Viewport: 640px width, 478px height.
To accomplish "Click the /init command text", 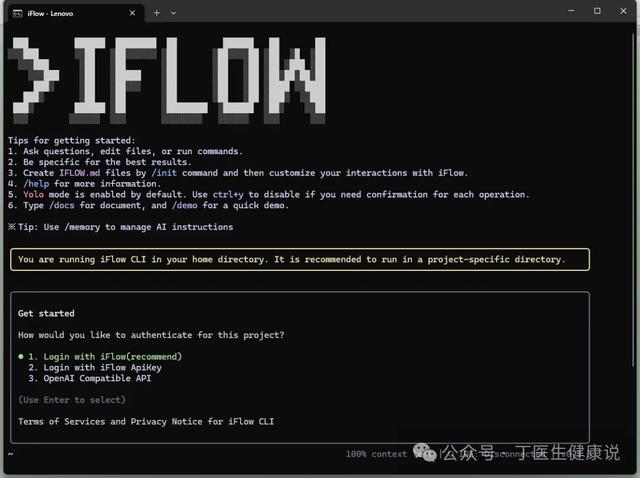I will coord(164,173).
